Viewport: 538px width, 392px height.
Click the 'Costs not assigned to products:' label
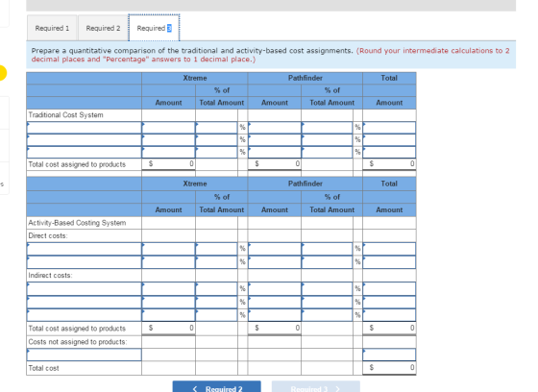[78, 342]
